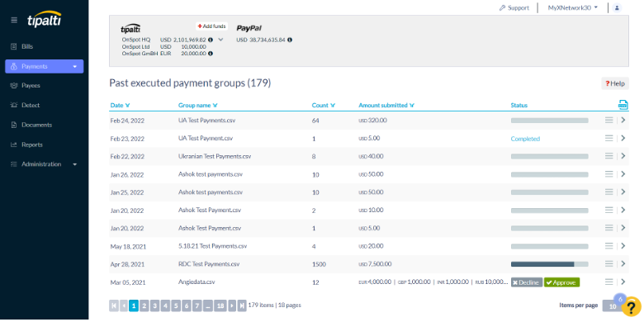Click Completed status link
The image size is (644, 322).
525,139
